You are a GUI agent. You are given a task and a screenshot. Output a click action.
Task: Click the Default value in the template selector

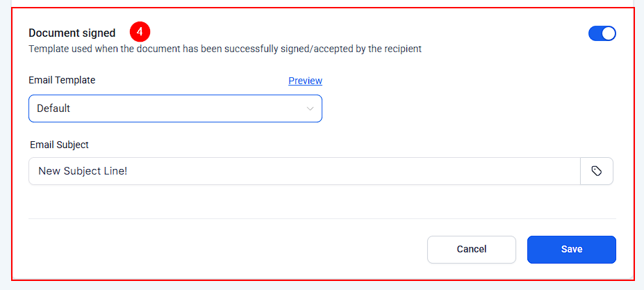[x=53, y=108]
